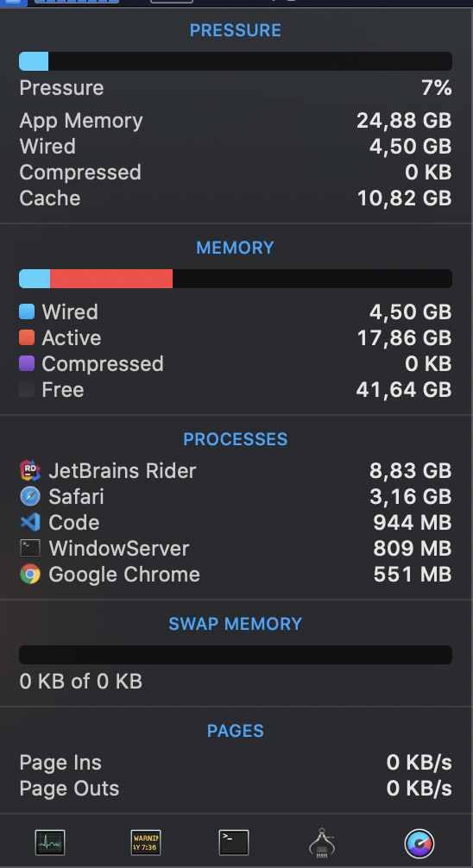Viewport: 473px width, 868px height.
Task: Select the WindowServer process row
Action: coord(236,549)
